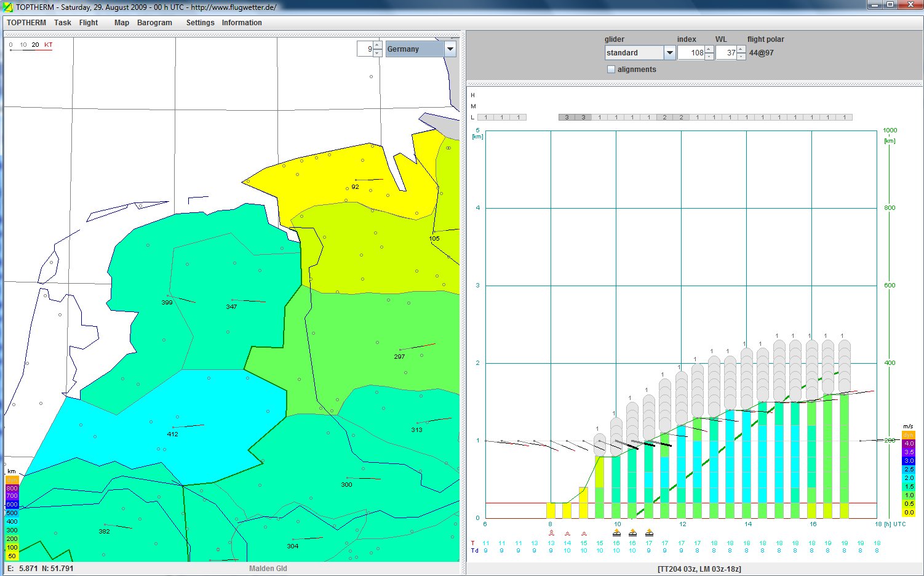Open the Map menu
924x576 pixels.
pyautogui.click(x=122, y=23)
